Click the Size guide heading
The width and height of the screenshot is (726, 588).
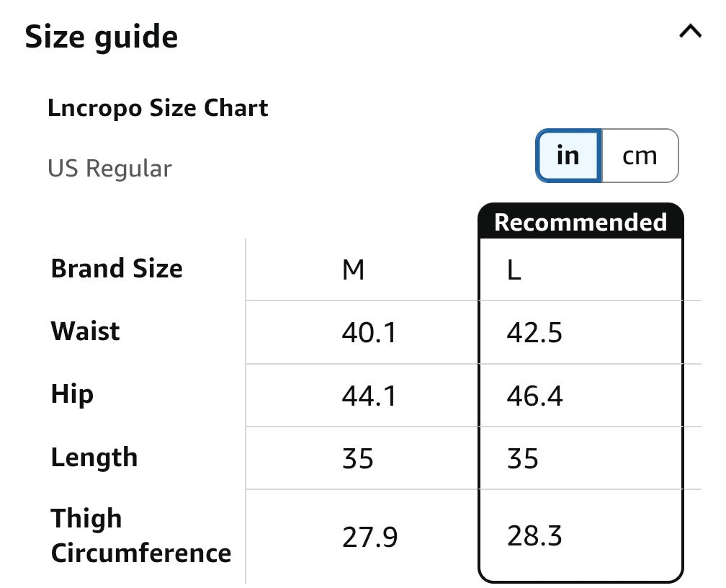102,37
